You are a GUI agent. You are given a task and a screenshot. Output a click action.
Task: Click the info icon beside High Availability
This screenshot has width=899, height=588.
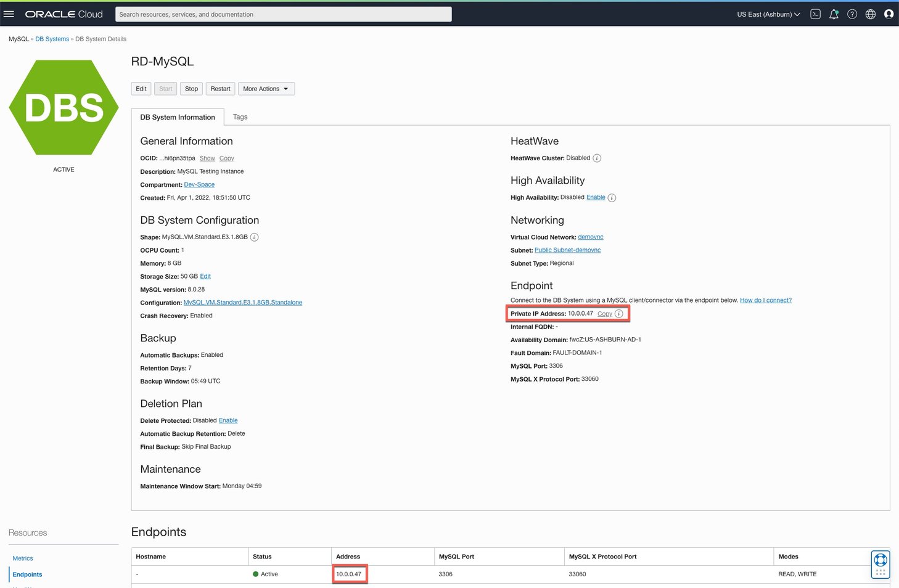611,197
